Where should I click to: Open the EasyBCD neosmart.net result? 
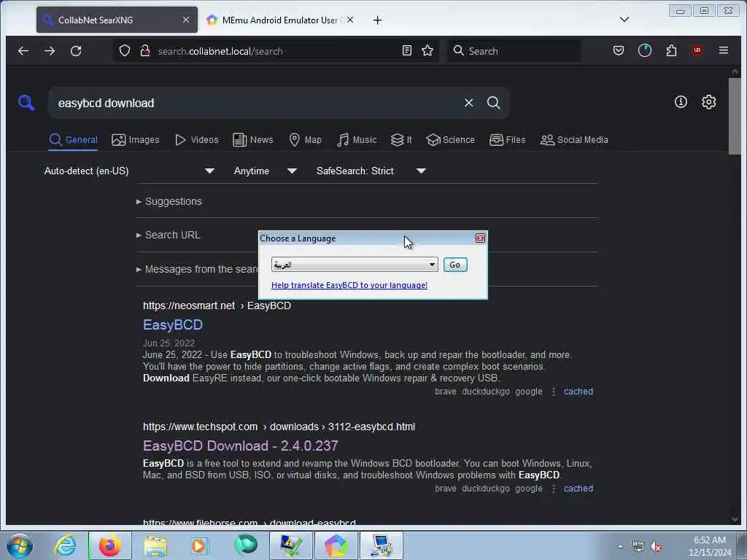point(173,324)
